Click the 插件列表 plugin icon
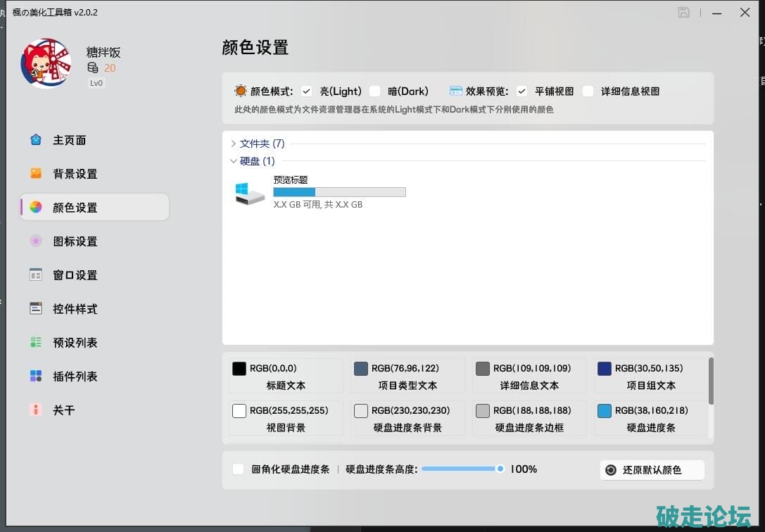 (36, 376)
